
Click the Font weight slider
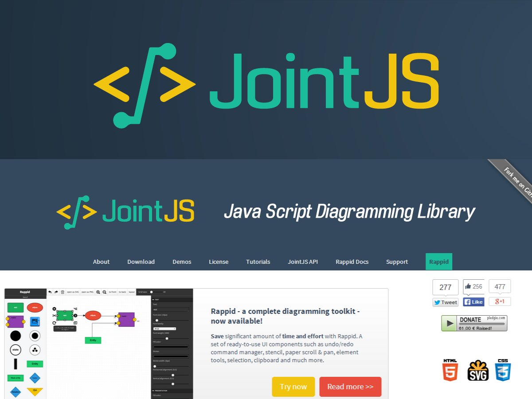[171, 338]
